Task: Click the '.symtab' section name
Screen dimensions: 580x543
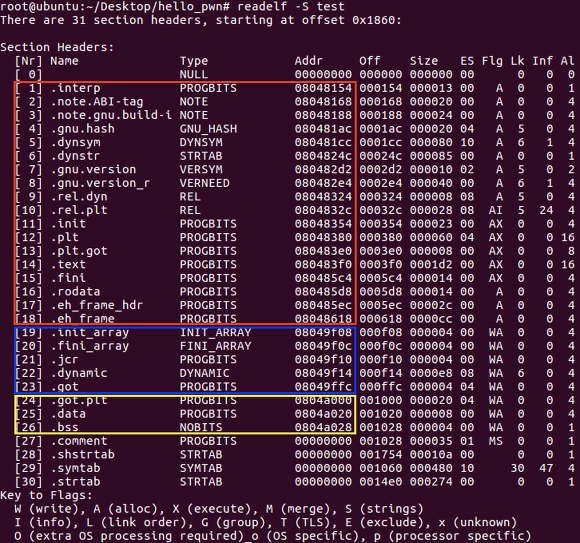Action: click(75, 468)
